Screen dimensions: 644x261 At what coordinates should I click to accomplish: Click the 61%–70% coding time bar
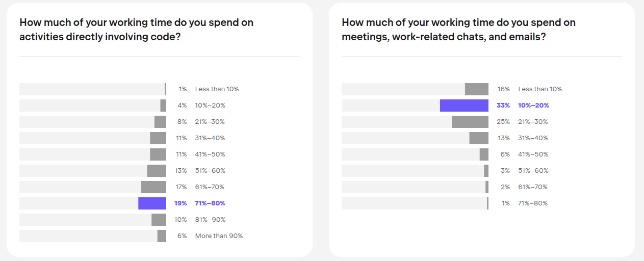(153, 187)
